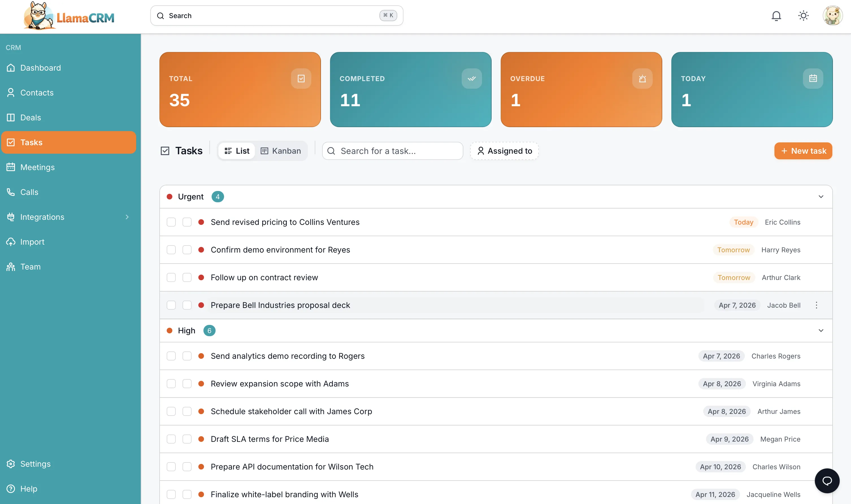Open Meetings from the sidebar
The height and width of the screenshot is (504, 851).
[x=37, y=167]
